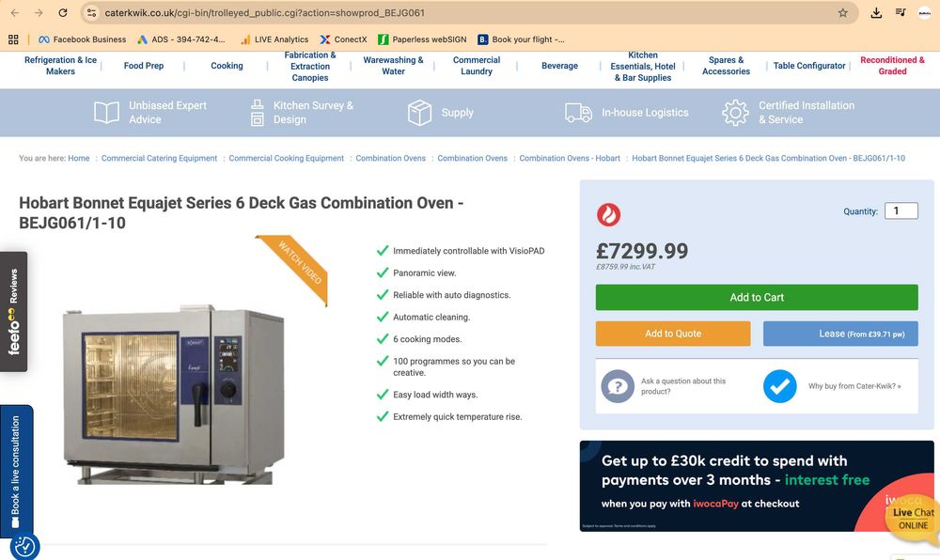Click the blue checkmark Why buy icon

coord(779,386)
